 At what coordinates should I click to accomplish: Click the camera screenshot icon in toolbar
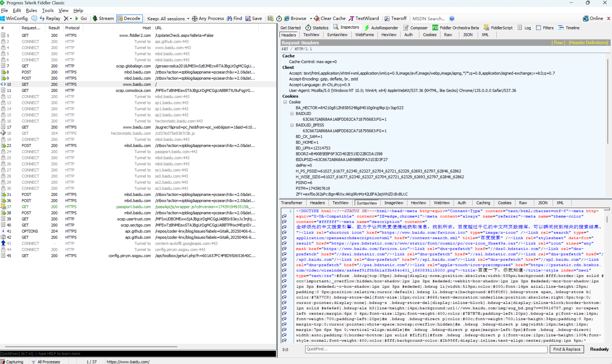(x=270, y=18)
